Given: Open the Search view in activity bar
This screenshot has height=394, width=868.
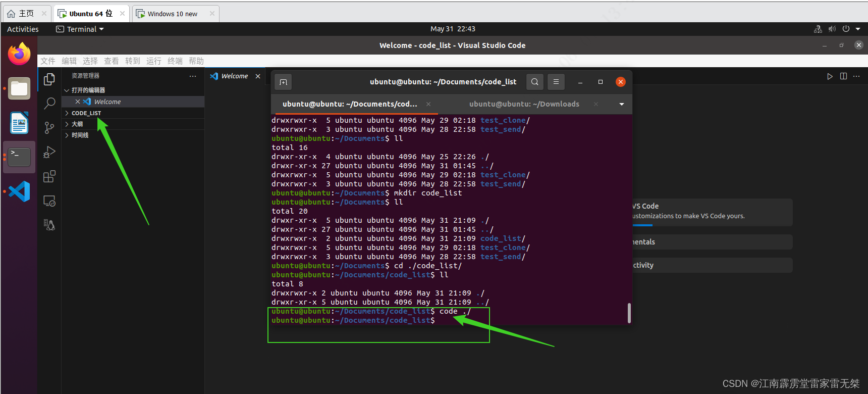Looking at the screenshot, I should pyautogui.click(x=49, y=104).
